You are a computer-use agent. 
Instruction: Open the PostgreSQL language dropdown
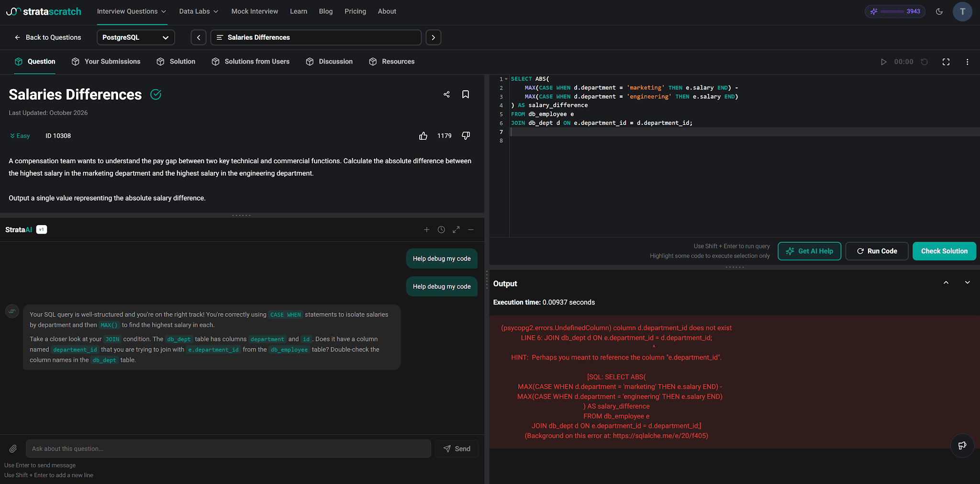(x=136, y=37)
